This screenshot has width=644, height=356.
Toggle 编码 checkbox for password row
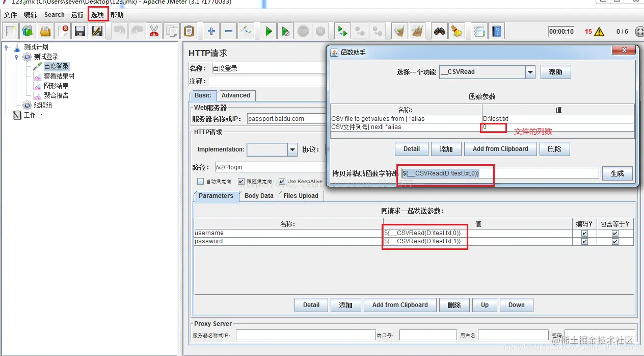click(584, 241)
